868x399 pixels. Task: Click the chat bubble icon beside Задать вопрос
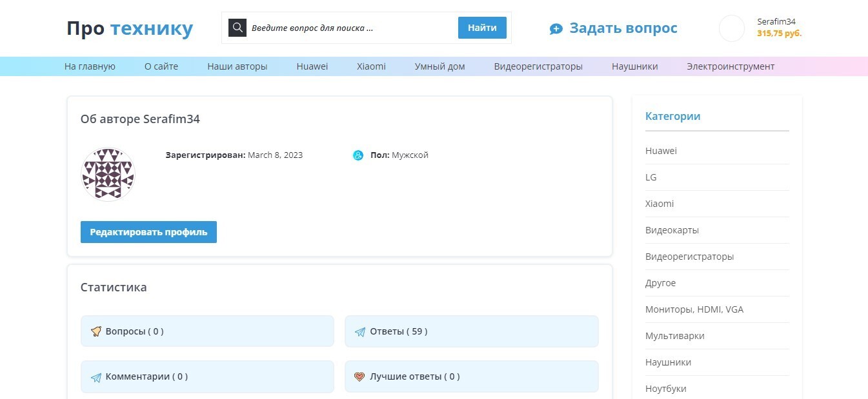coord(556,29)
